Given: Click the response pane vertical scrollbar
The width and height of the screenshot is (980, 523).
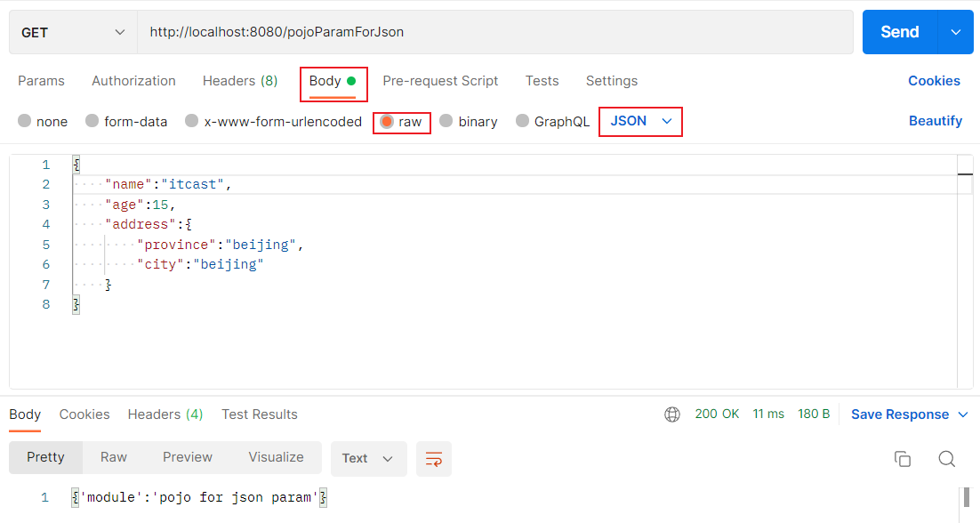Looking at the screenshot, I should coord(967,497).
